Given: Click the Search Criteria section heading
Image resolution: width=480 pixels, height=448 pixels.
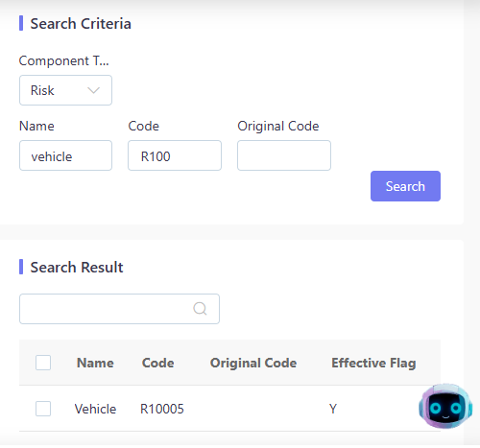Looking at the screenshot, I should point(81,24).
